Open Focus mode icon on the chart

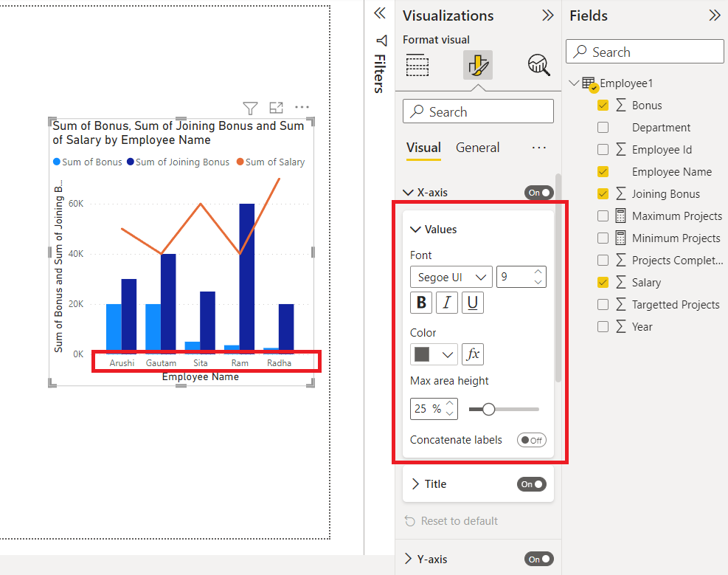click(277, 108)
